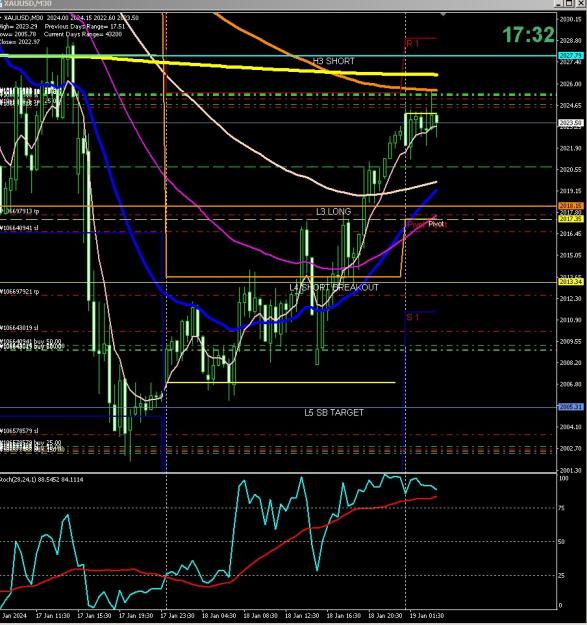Maximize the XAUUSD chart window

point(570,3)
